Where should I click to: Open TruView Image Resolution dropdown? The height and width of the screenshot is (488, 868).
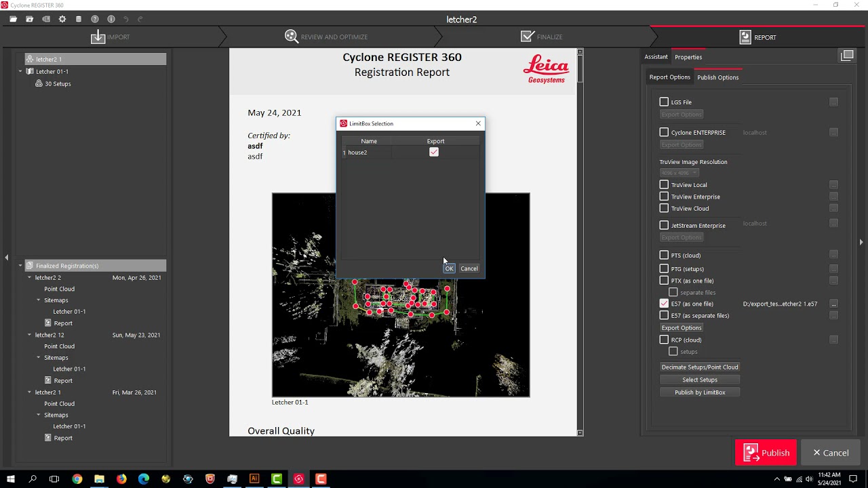point(679,173)
